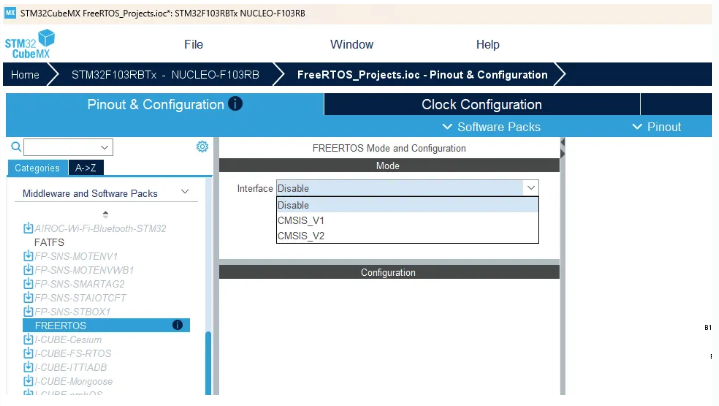719x406 pixels.
Task: Expand panel using the right-pointing splitter arrow
Action: [x=563, y=154]
